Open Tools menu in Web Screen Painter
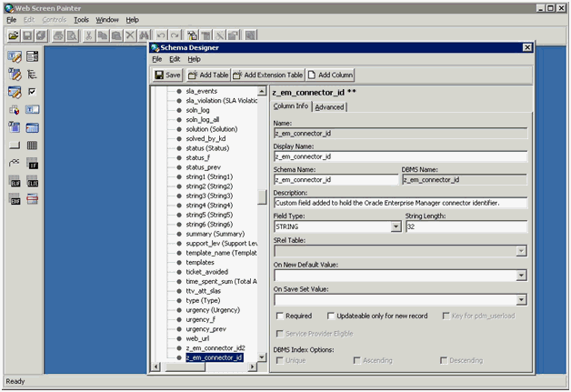The image size is (571, 392). (81, 20)
